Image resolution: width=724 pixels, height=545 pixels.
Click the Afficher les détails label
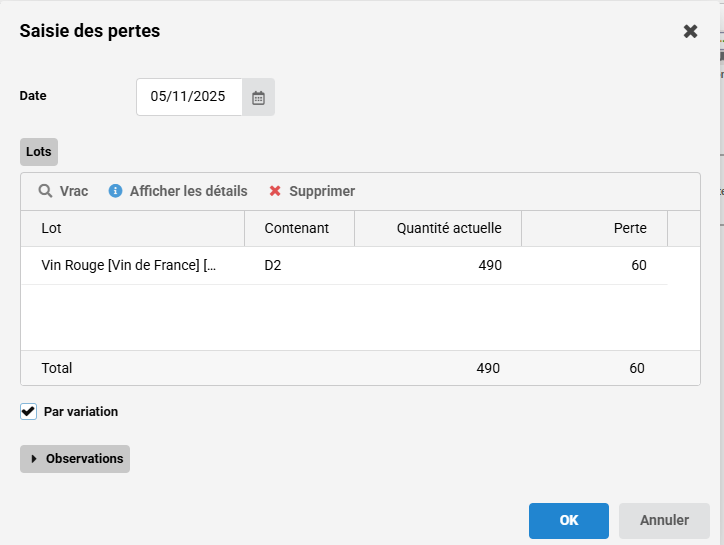click(188, 191)
